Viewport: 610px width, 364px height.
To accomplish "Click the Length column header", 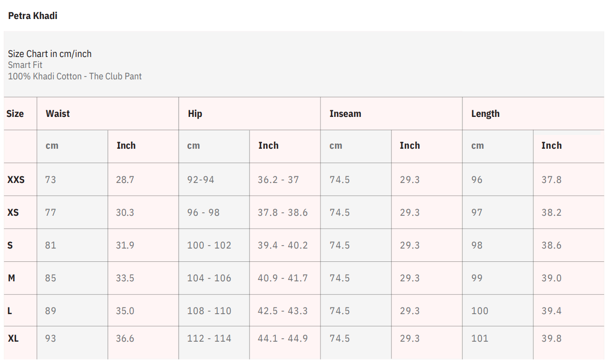I will point(485,114).
